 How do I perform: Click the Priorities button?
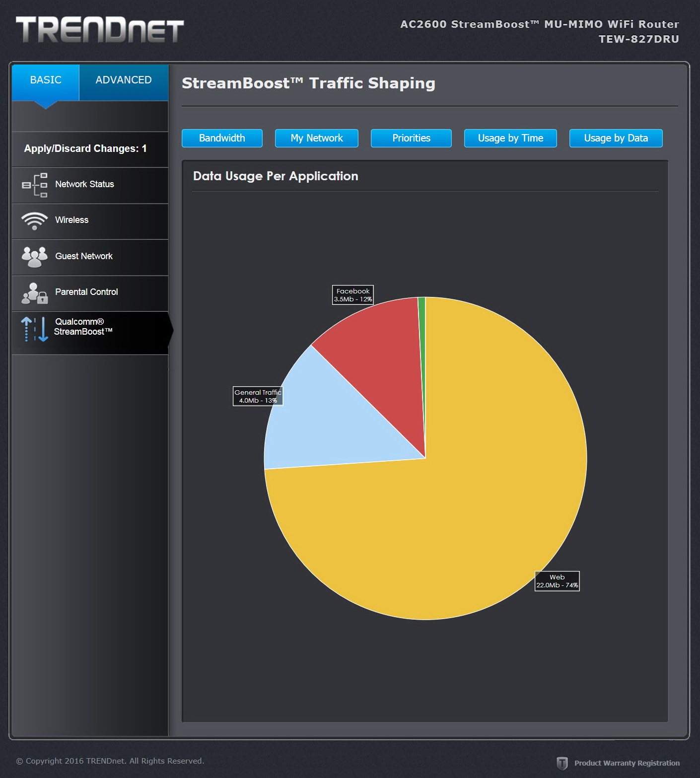tap(411, 138)
